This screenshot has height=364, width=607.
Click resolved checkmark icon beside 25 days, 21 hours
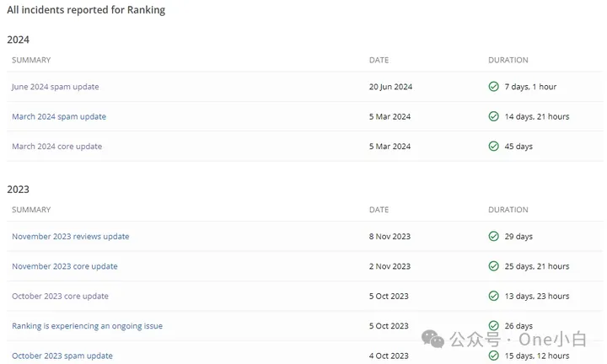click(x=493, y=265)
